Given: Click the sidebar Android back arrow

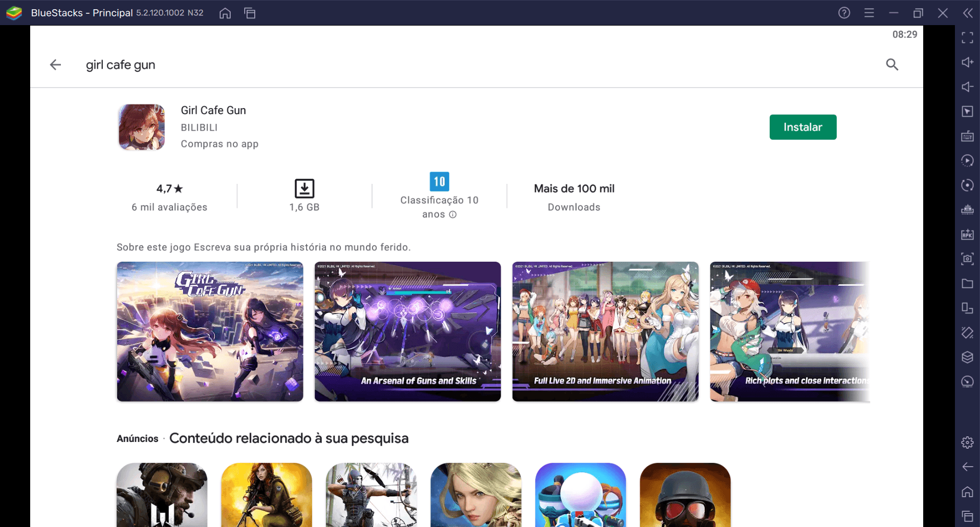Looking at the screenshot, I should point(967,467).
